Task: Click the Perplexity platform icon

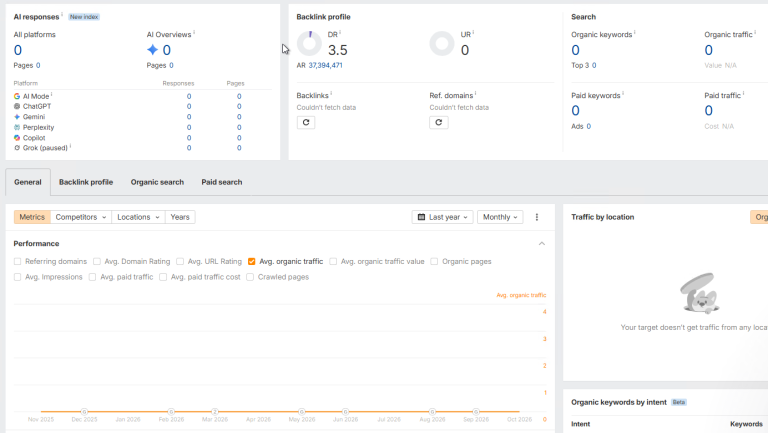Action: tap(17, 127)
